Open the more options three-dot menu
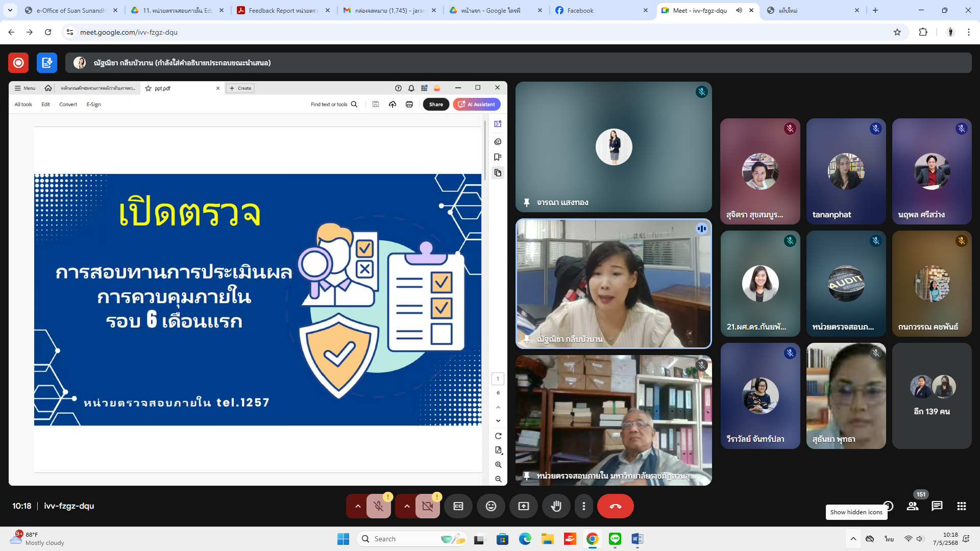This screenshot has height=551, width=980. click(x=583, y=506)
